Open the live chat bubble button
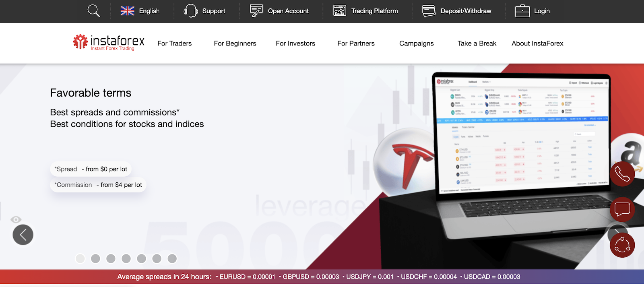 (622, 209)
